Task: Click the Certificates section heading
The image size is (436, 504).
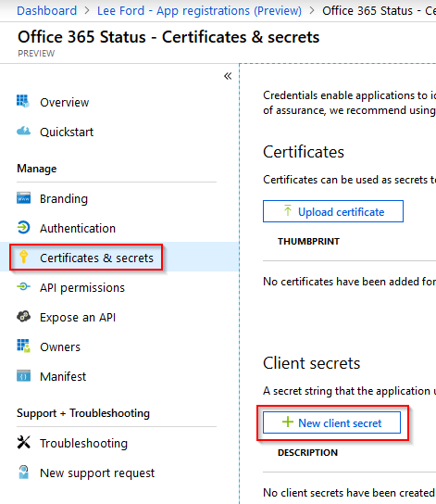Action: coord(304,152)
